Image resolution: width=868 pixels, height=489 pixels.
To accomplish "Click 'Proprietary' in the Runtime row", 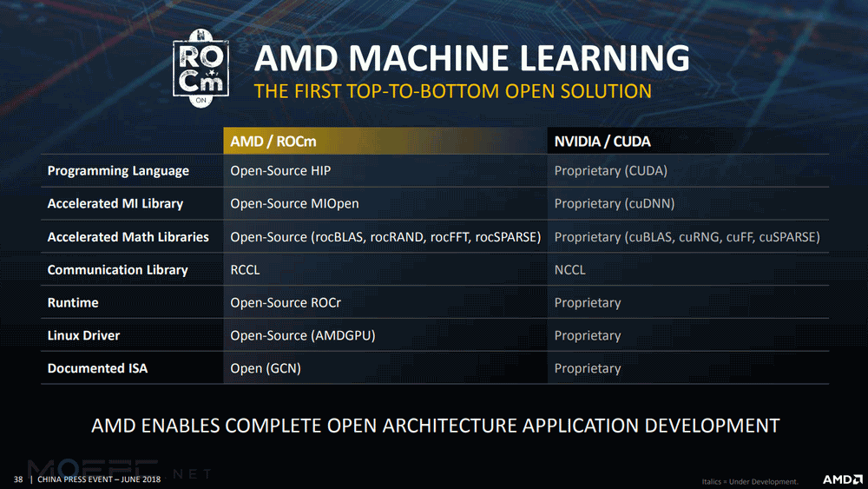I will coord(588,303).
